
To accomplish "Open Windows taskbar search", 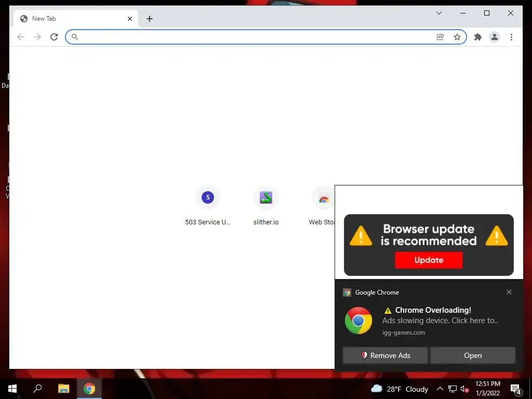I will [x=37, y=389].
